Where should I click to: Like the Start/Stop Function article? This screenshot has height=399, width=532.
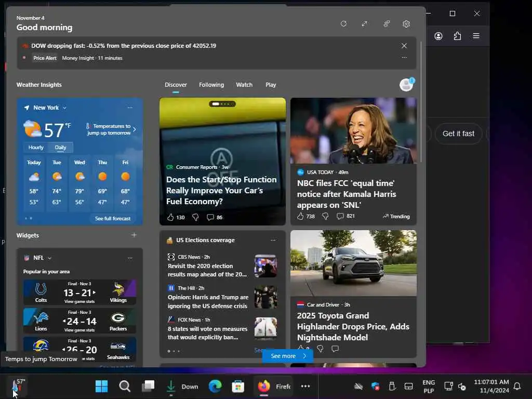[170, 217]
